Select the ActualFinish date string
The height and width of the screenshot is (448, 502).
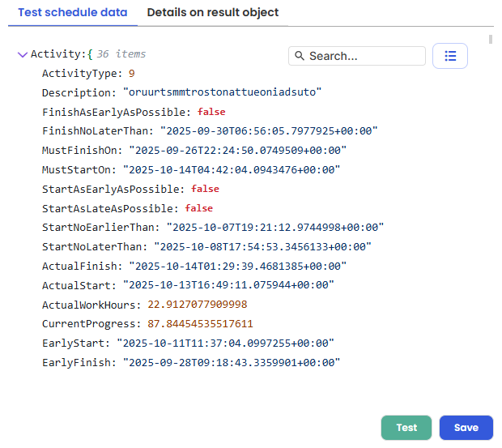point(237,266)
